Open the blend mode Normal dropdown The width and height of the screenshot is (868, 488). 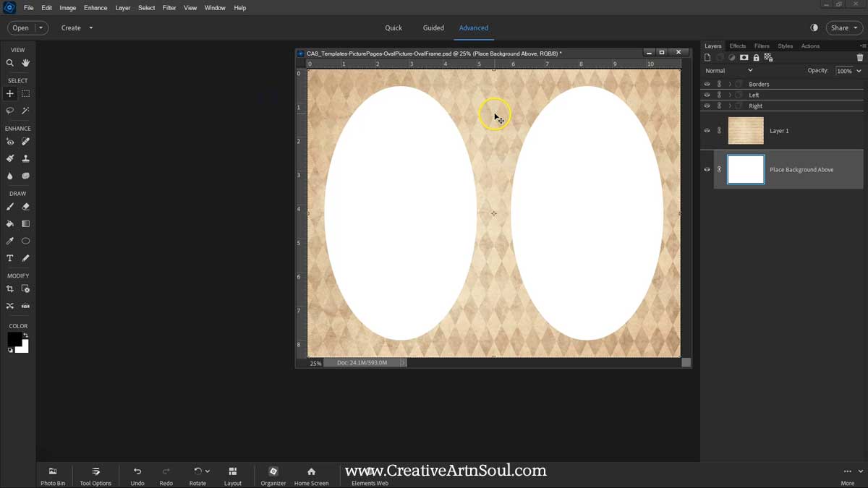click(729, 71)
